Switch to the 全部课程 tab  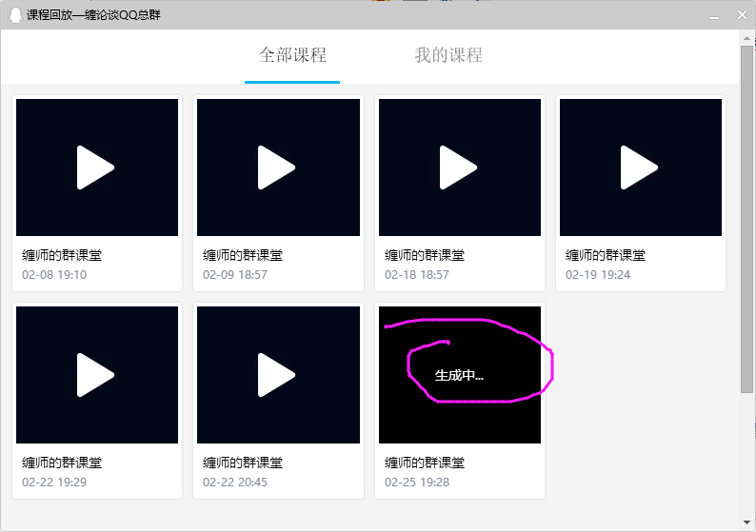292,55
